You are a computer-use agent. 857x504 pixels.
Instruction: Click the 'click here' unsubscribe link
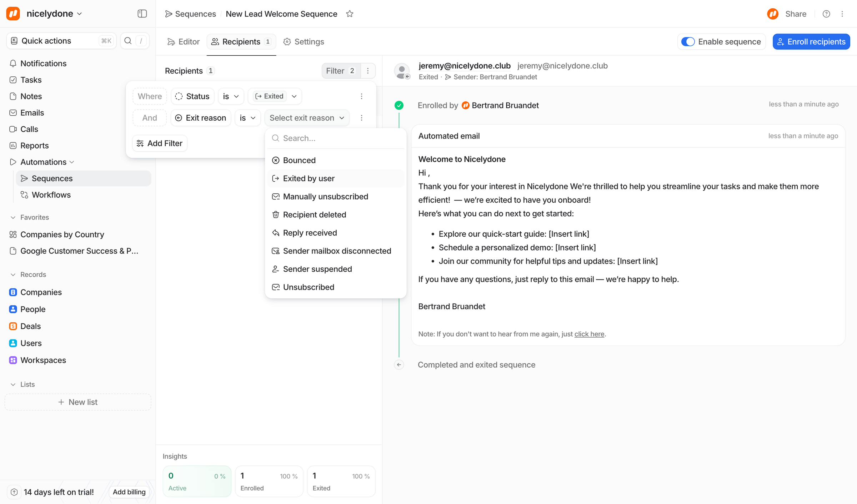(x=589, y=334)
